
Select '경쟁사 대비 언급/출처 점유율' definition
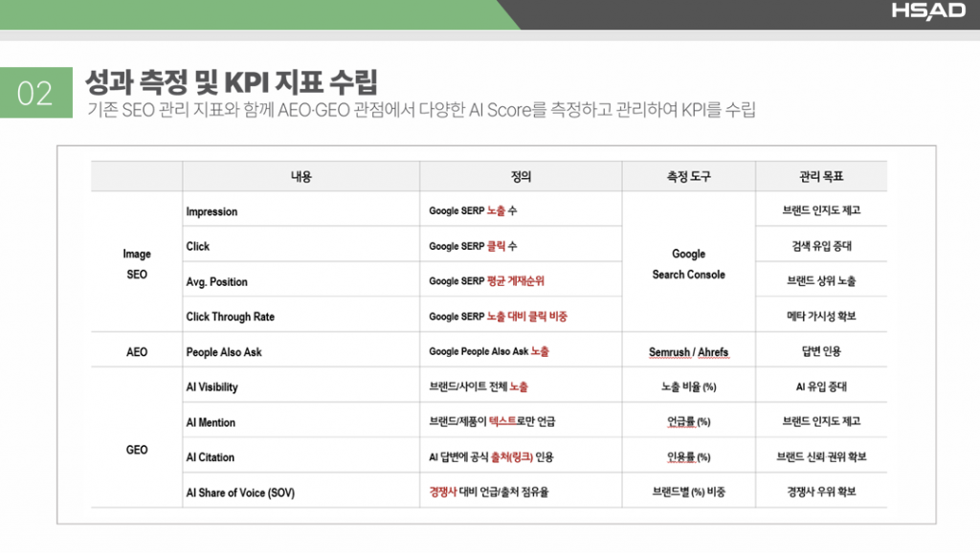489,493
